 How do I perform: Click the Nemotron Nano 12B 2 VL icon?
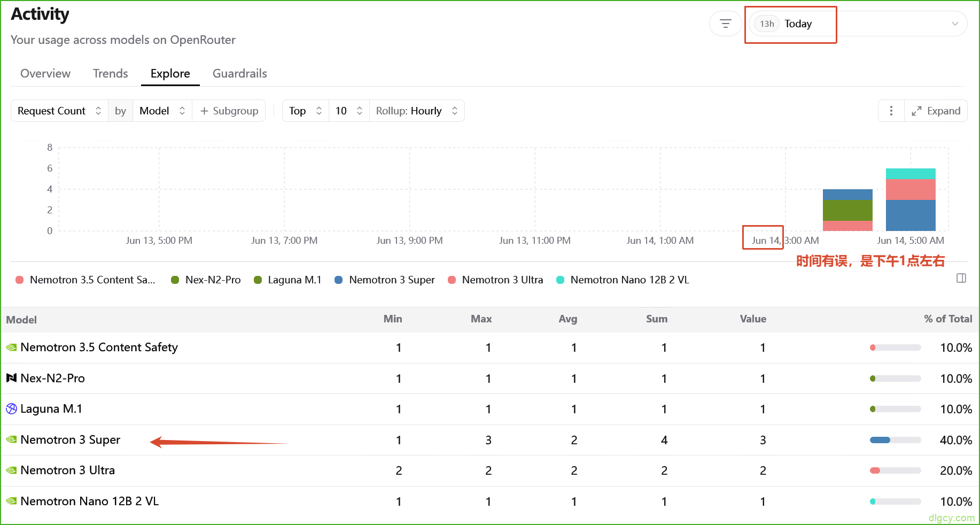[11, 501]
